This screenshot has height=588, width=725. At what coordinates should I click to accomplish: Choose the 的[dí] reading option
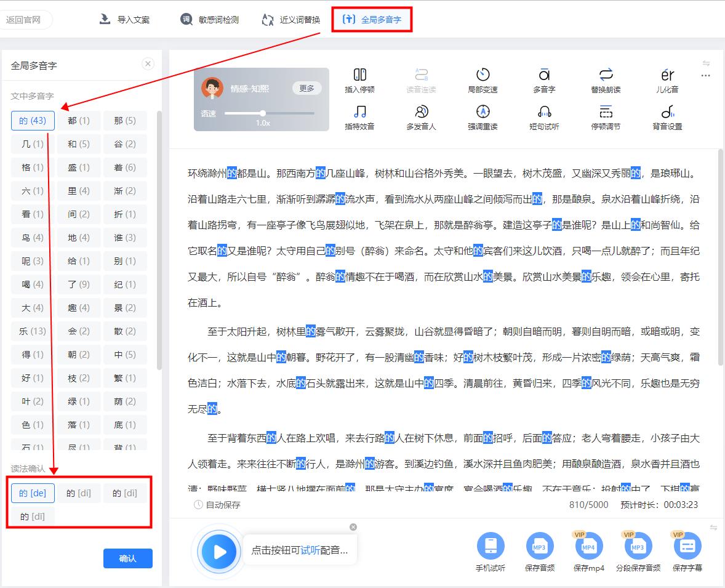(x=79, y=493)
